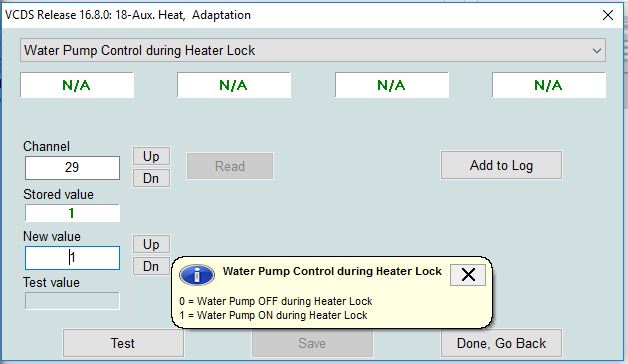Click the first N/A measuring field
This screenshot has width=628, height=364.
[x=77, y=85]
